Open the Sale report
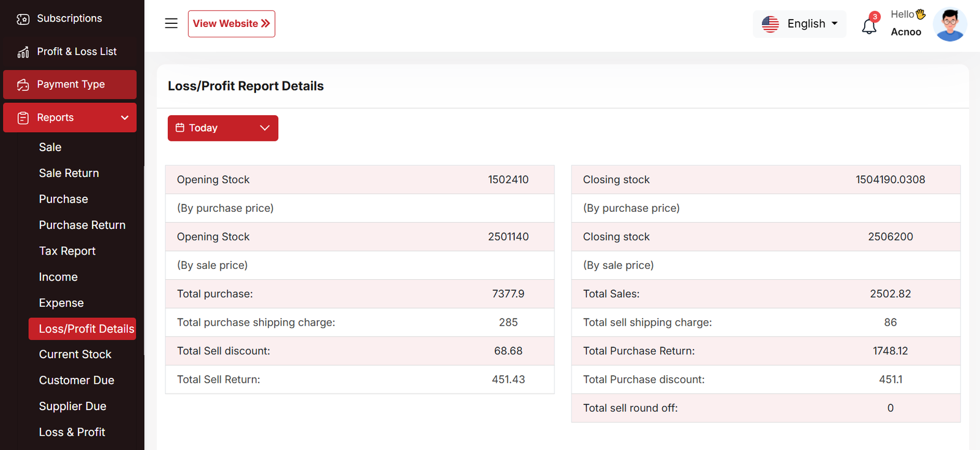This screenshot has height=450, width=980. click(x=50, y=147)
